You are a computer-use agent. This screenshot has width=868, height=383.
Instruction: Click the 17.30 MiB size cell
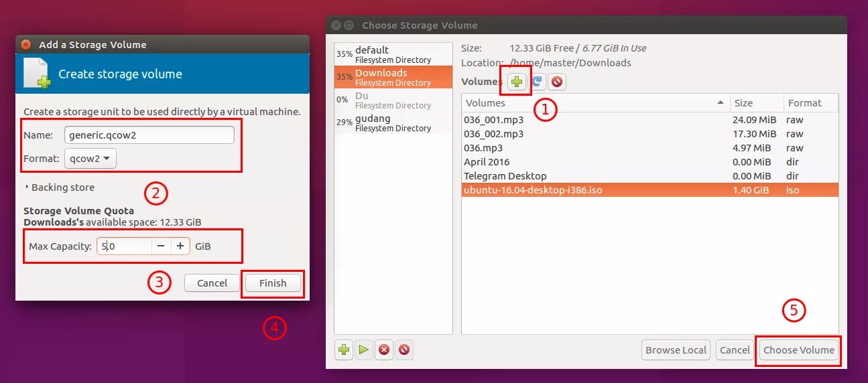[x=754, y=134]
